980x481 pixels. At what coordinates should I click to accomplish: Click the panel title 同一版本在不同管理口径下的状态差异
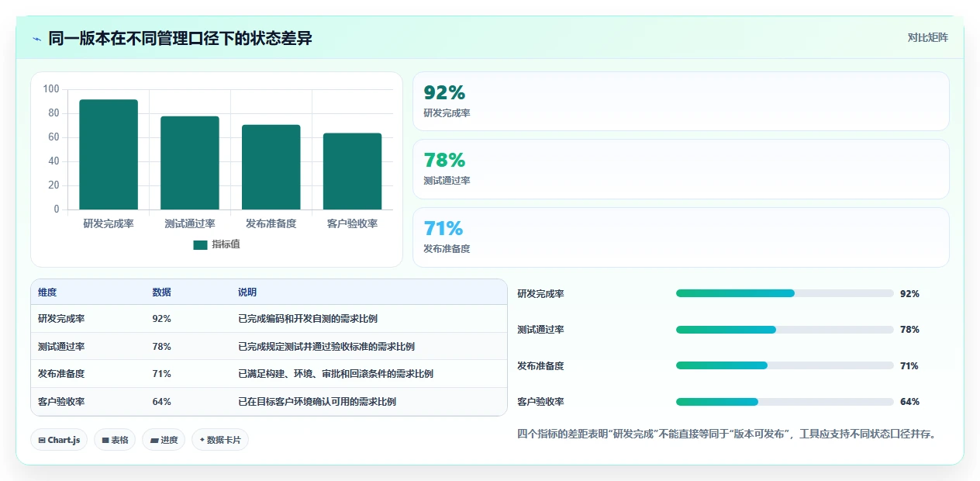[x=181, y=38]
